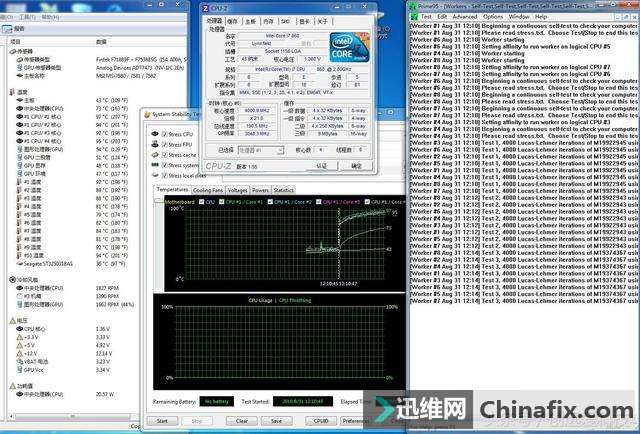
Task: Switch to the Powers tab
Action: [x=260, y=190]
